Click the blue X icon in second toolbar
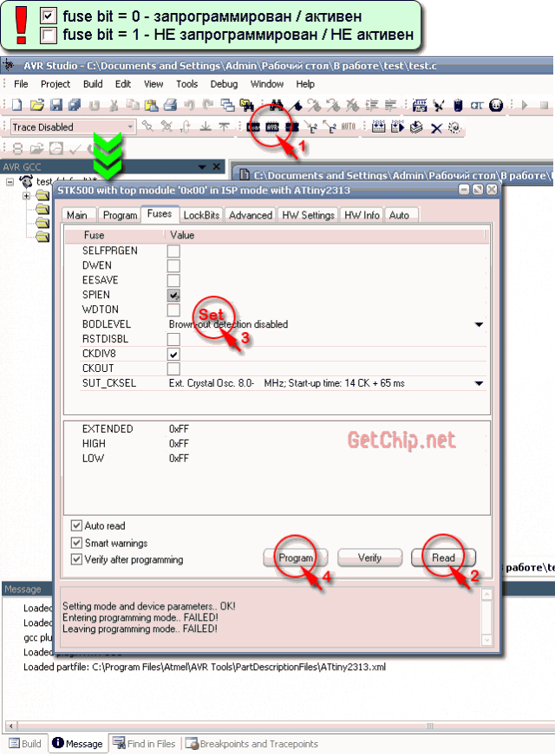The image size is (555, 756). point(436,127)
